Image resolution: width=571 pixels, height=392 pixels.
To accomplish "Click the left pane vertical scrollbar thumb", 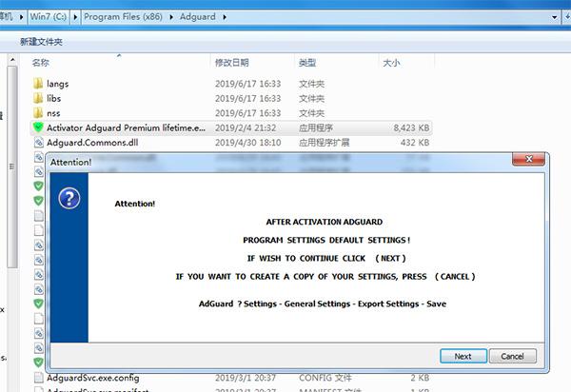I will [12, 167].
